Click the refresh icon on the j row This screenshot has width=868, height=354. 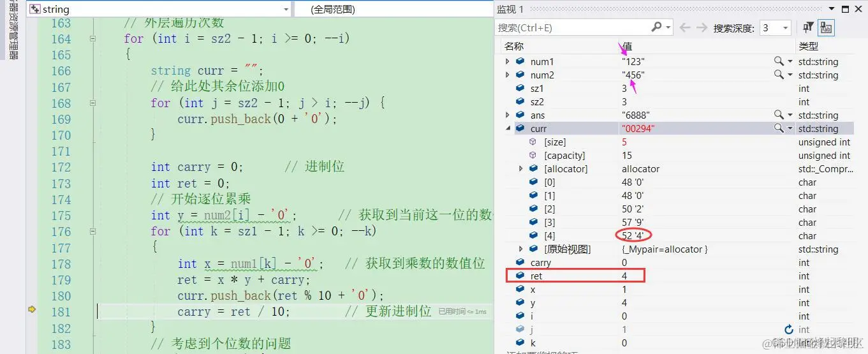[x=788, y=330]
